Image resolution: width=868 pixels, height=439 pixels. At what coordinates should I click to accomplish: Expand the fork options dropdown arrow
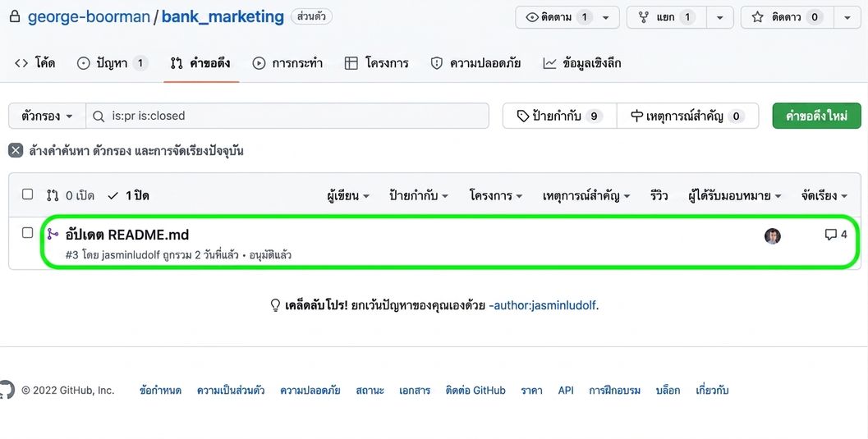click(x=719, y=17)
